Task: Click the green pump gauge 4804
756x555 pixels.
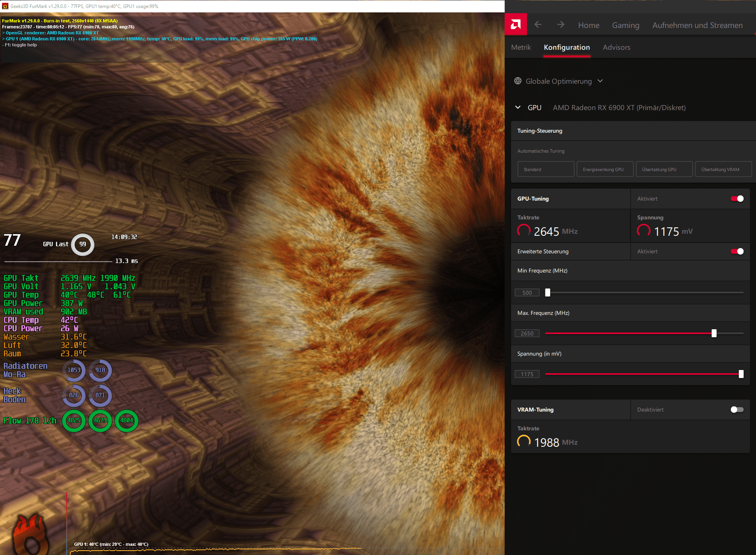Action: (x=127, y=420)
